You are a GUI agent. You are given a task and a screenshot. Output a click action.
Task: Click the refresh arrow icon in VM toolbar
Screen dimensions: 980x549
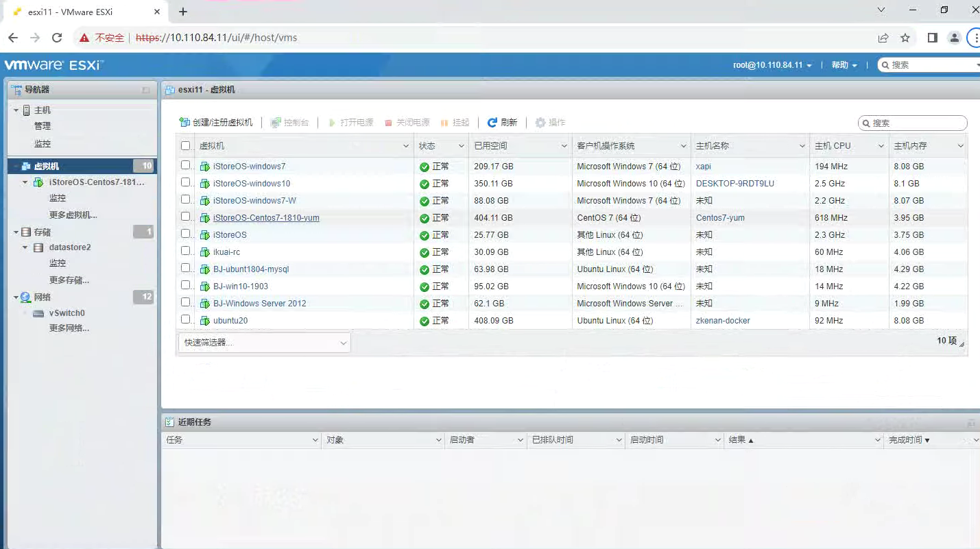click(x=492, y=123)
